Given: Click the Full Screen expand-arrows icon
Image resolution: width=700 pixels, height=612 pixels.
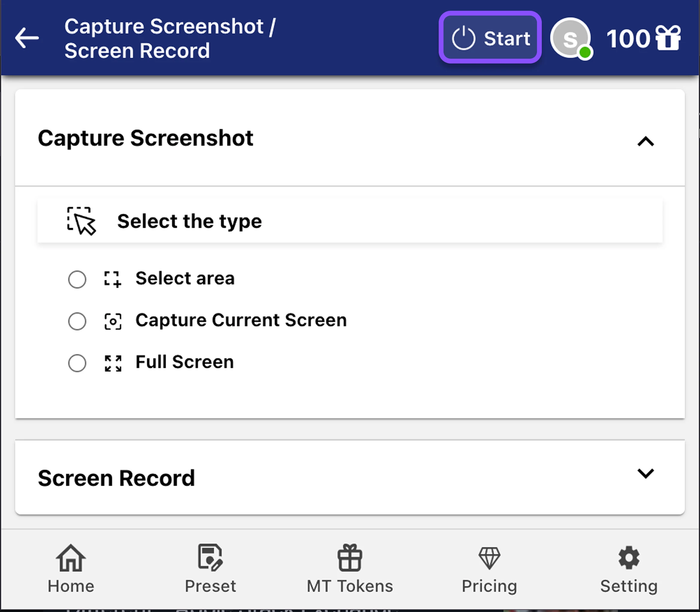Looking at the screenshot, I should pyautogui.click(x=113, y=363).
